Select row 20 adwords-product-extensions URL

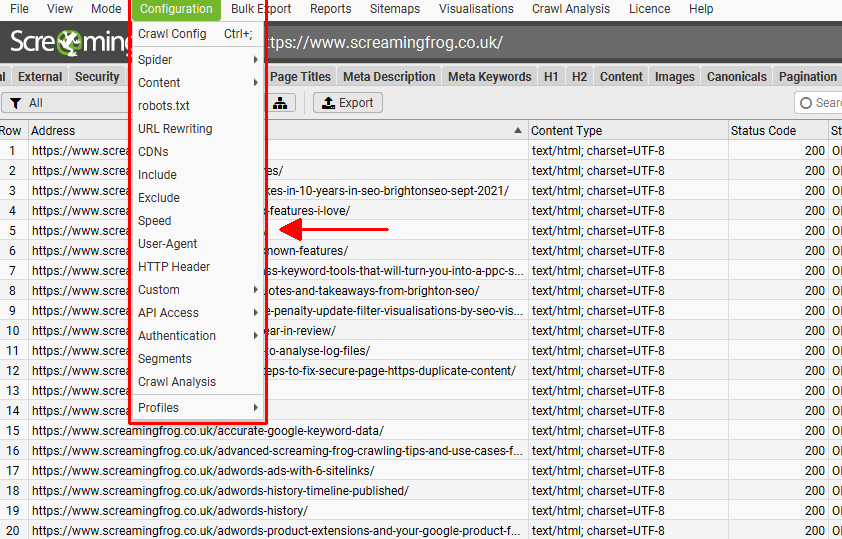(x=275, y=531)
